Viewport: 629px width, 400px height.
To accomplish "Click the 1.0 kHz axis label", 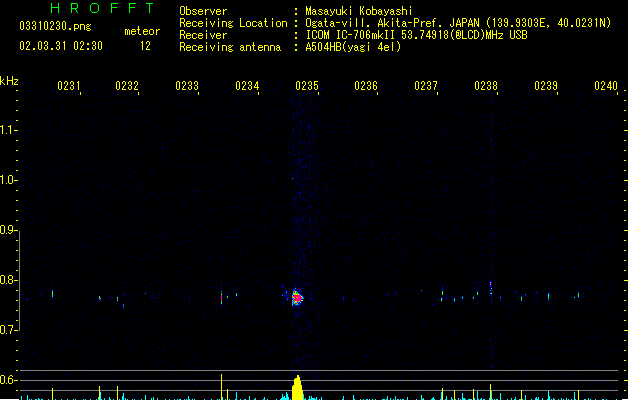I will point(8,180).
